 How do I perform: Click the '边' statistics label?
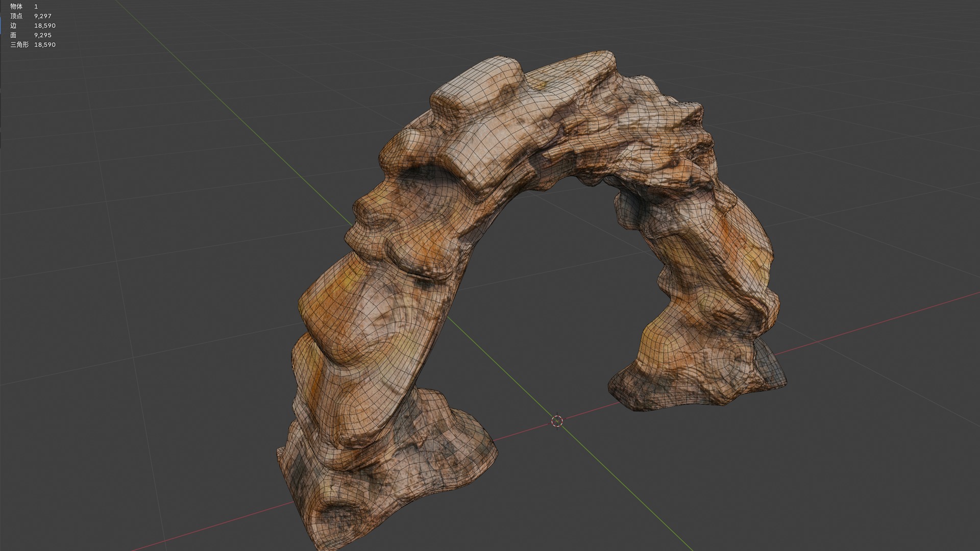[x=13, y=26]
